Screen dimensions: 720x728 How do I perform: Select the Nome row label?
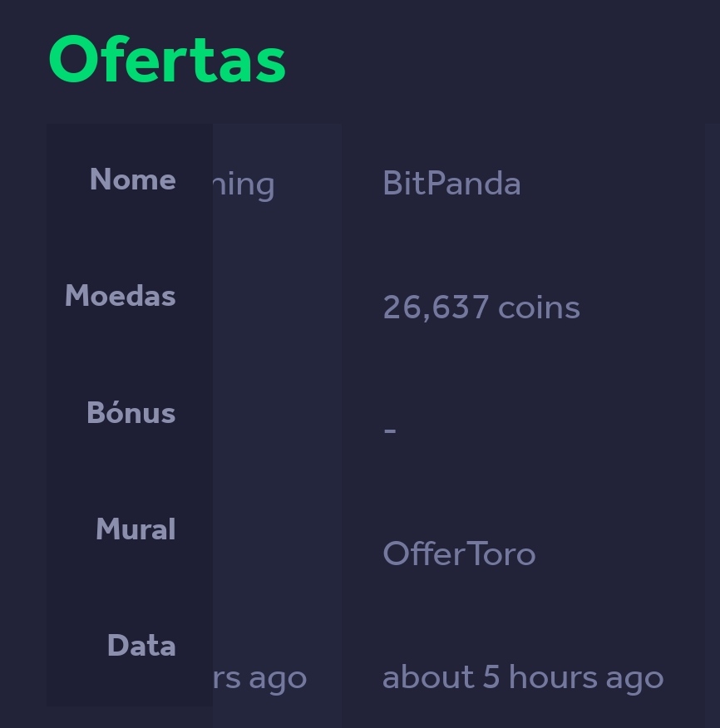tap(132, 180)
